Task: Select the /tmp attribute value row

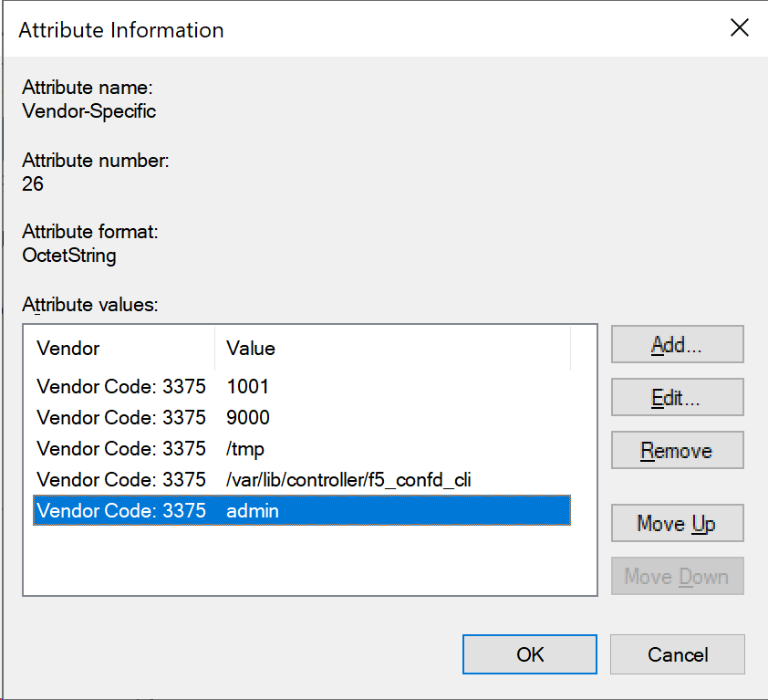Action: point(182,448)
